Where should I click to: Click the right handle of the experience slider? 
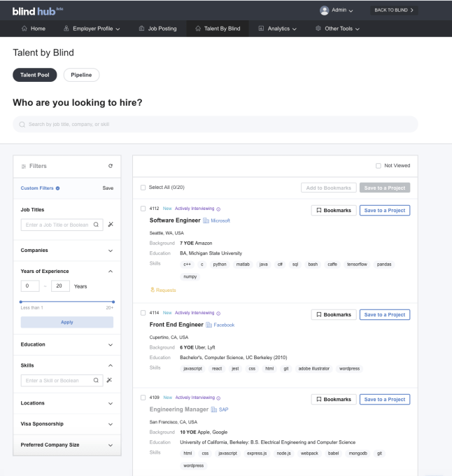(113, 302)
